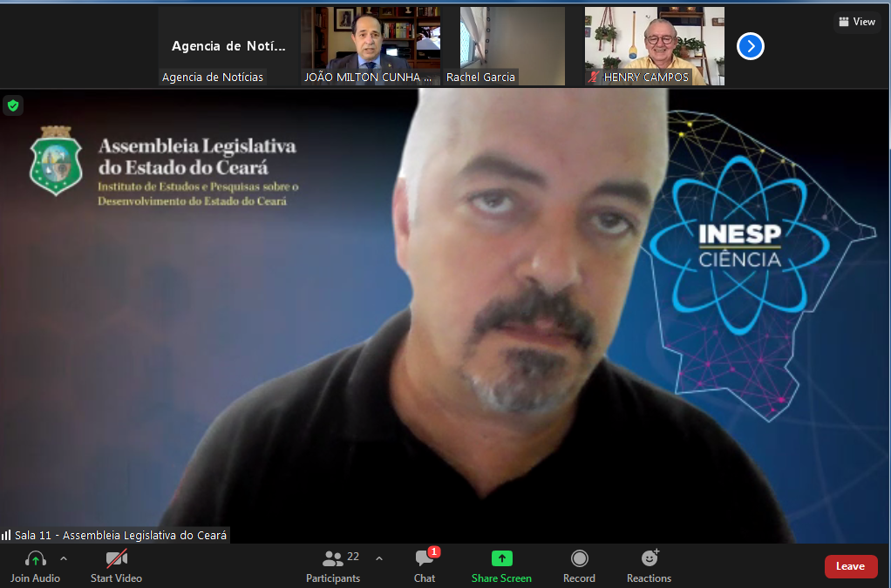The height and width of the screenshot is (588, 891).
Task: Click the green encryption shield icon
Action: coord(12,105)
